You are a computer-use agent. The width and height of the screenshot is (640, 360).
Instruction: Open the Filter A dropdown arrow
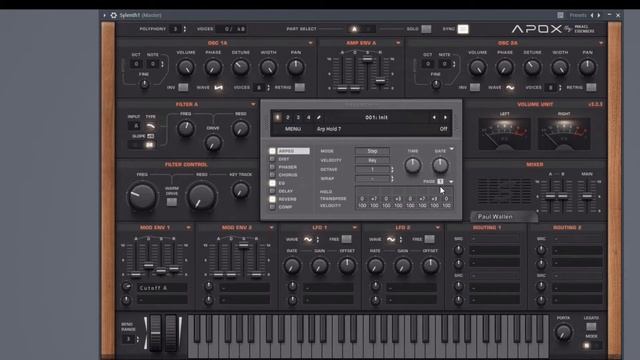click(x=253, y=104)
